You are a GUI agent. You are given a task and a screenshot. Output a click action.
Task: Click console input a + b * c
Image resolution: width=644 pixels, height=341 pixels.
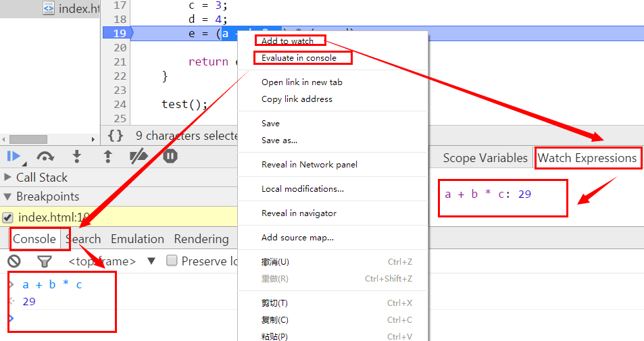coord(52,284)
